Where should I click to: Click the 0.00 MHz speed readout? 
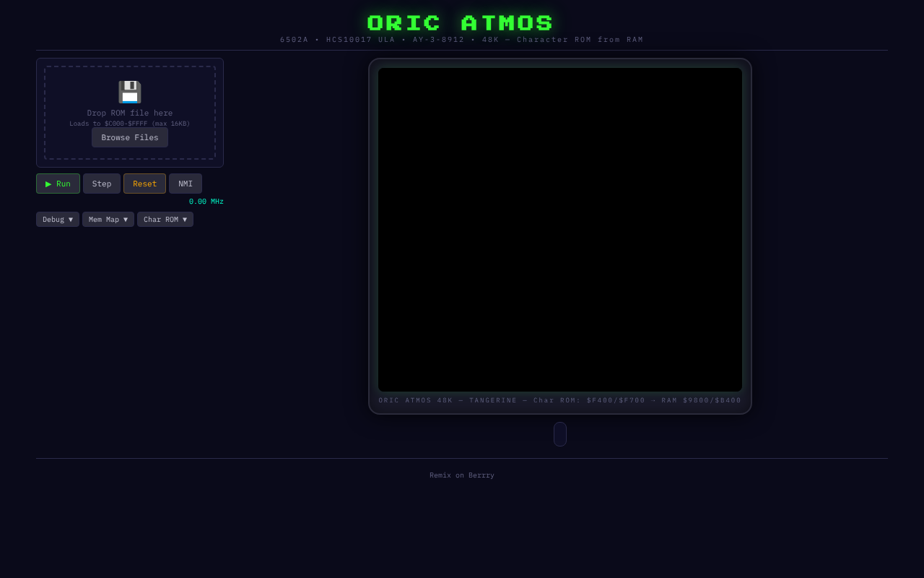[206, 202]
